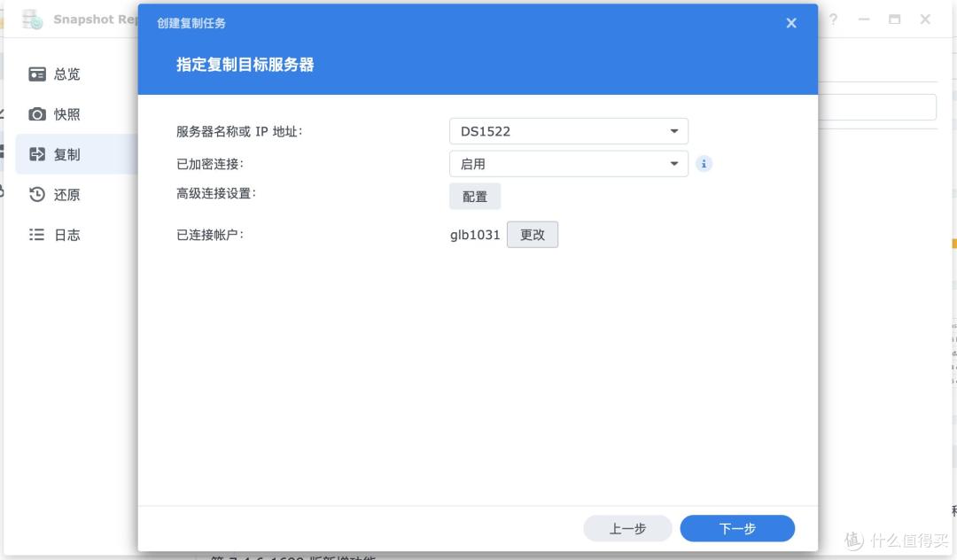957x560 pixels.
Task: Click the 指定复制目标服务器 heading
Action: (245, 65)
